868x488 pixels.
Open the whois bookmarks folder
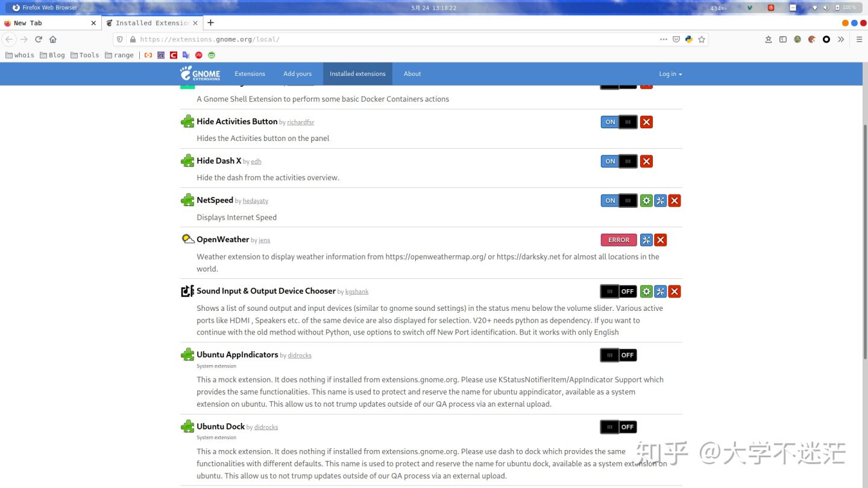[x=20, y=55]
